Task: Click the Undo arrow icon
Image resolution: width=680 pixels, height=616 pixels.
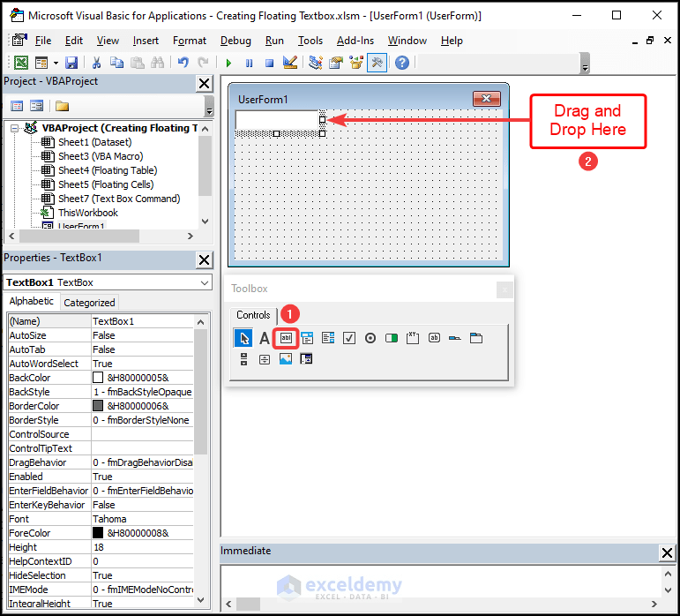Action: [183, 63]
